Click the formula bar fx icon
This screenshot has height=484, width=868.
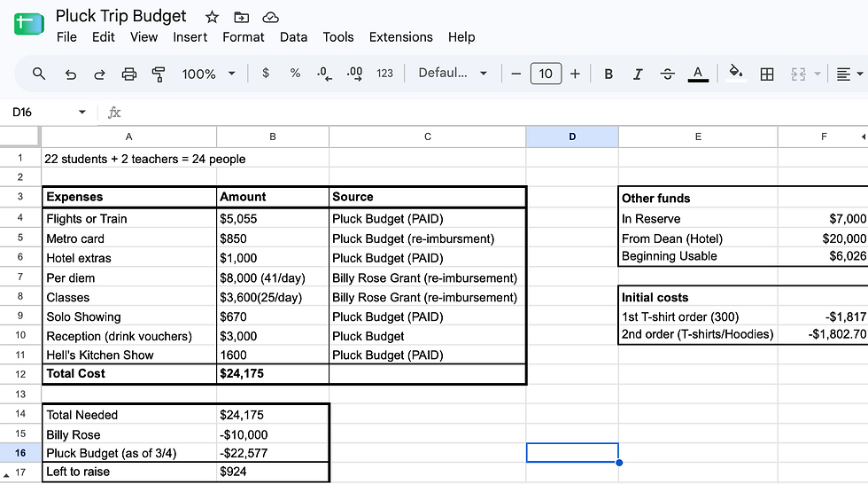point(114,113)
